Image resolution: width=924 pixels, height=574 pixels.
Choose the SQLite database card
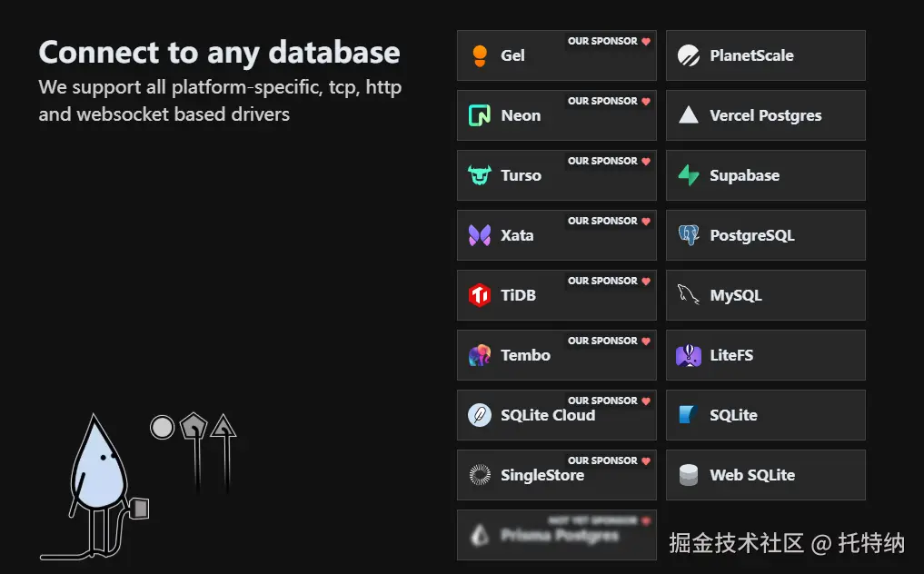pos(765,415)
